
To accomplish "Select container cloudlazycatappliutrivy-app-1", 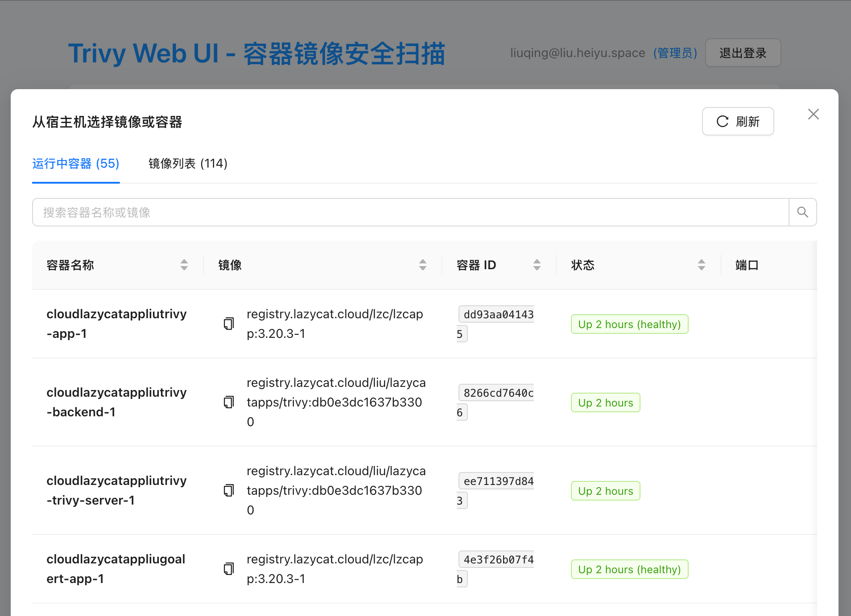I will (x=116, y=324).
